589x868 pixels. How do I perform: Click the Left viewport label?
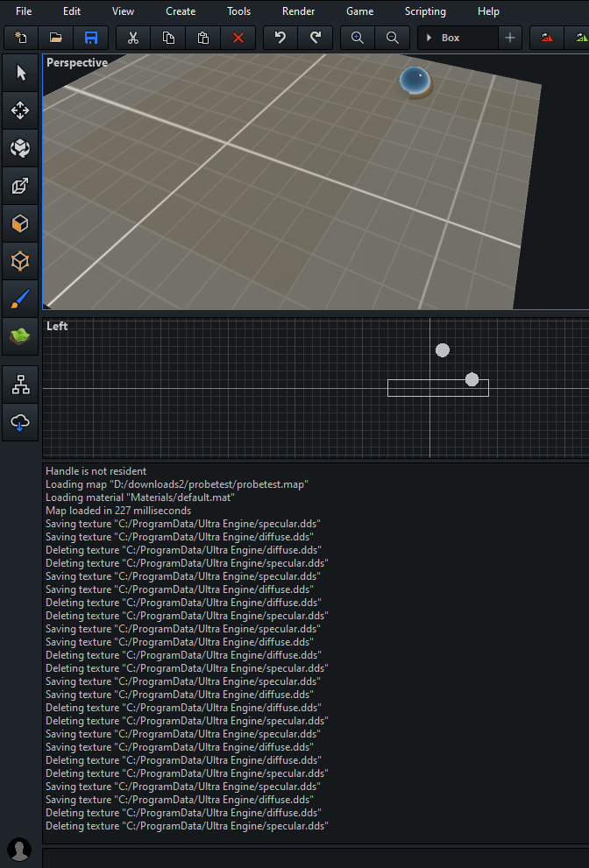(57, 326)
